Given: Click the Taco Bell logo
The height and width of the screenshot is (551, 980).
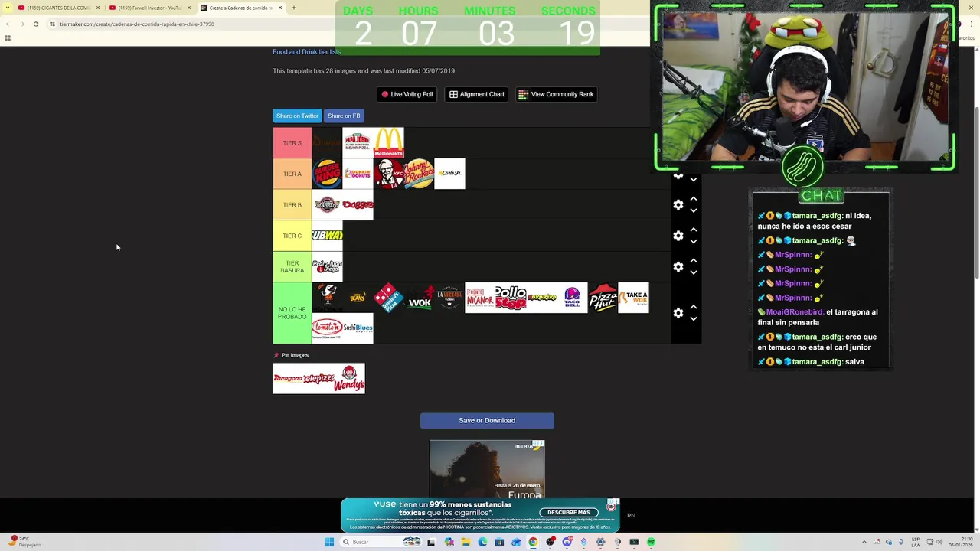Looking at the screenshot, I should (x=572, y=298).
